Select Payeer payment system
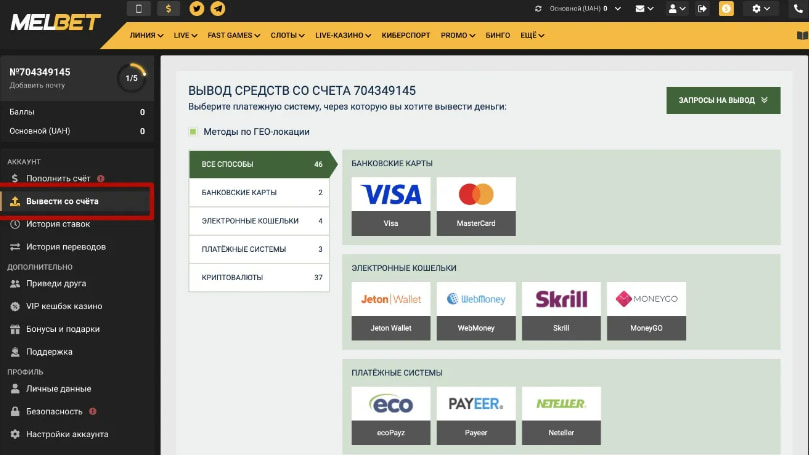Viewport: 809px width, 455px height. 476,416
